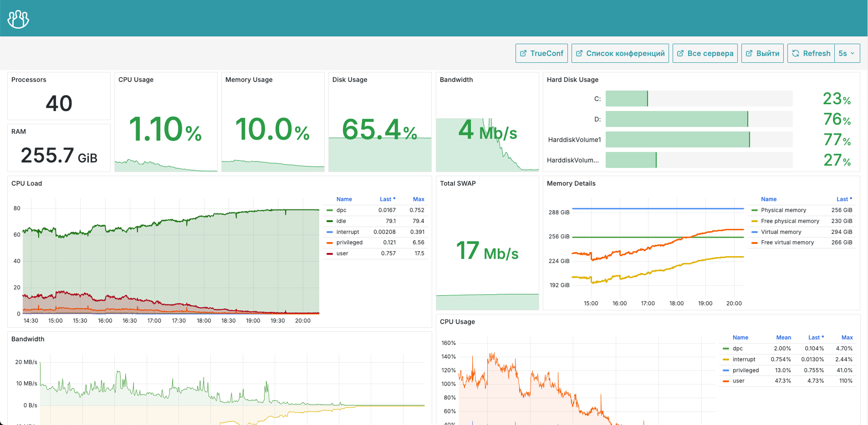Click external link icon beside Все сервера
This screenshot has width=868, height=425.
[680, 53]
